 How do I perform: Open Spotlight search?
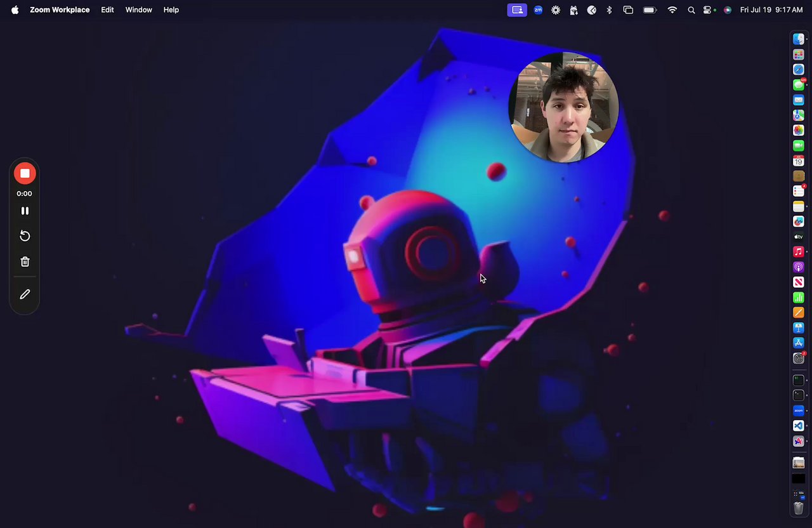[x=691, y=10]
